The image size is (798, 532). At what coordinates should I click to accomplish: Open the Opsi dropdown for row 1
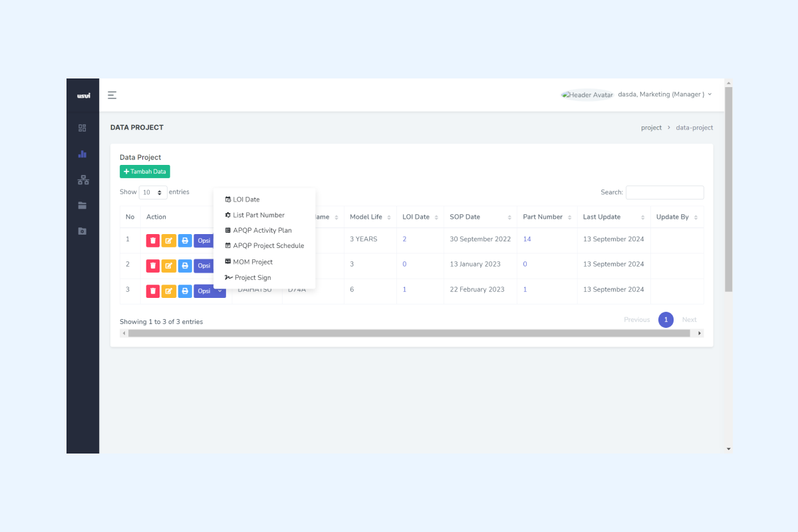coord(203,240)
